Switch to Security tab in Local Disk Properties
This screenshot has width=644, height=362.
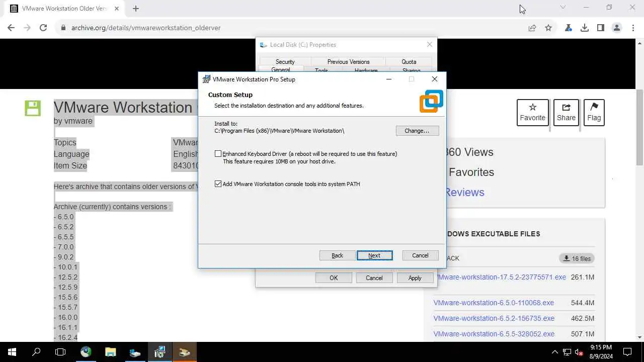pos(285,62)
